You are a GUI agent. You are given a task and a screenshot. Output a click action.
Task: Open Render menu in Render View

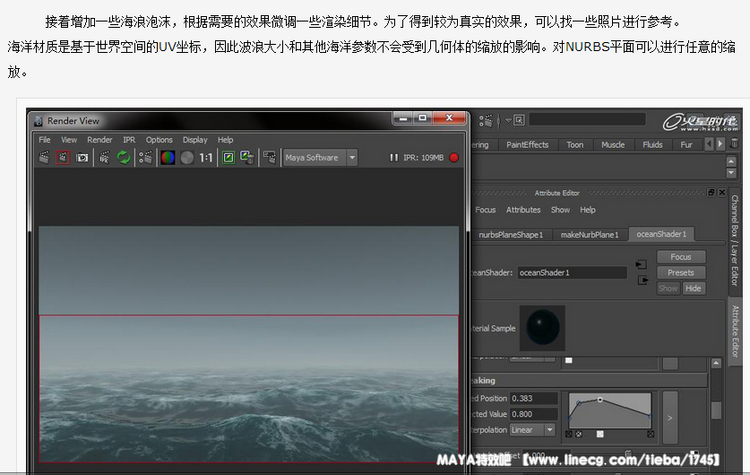tap(99, 140)
